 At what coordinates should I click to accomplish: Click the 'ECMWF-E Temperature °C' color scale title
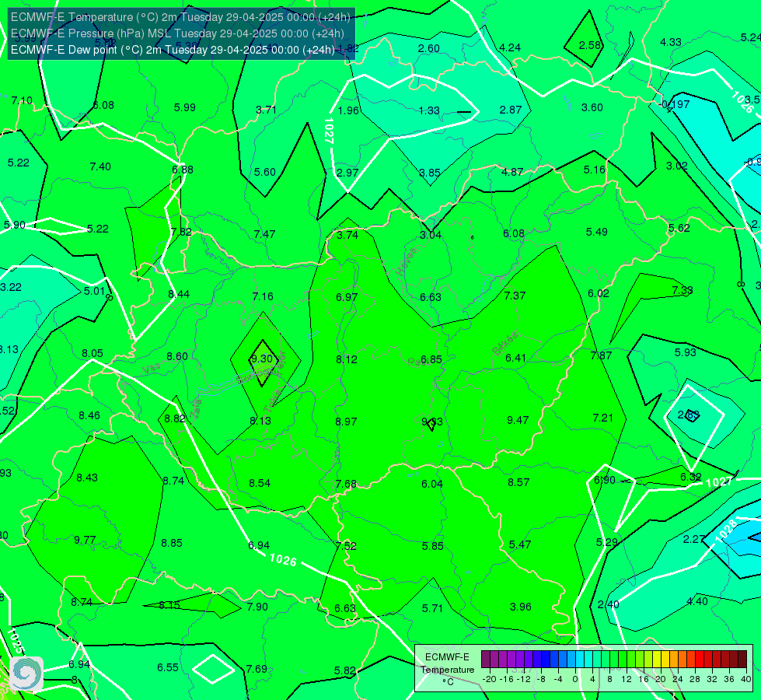coord(448,670)
